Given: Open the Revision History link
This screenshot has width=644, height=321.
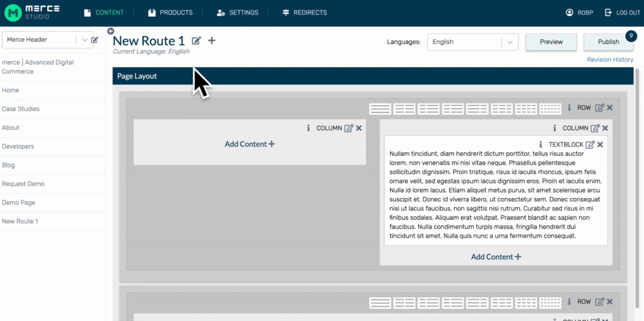Looking at the screenshot, I should click(610, 59).
